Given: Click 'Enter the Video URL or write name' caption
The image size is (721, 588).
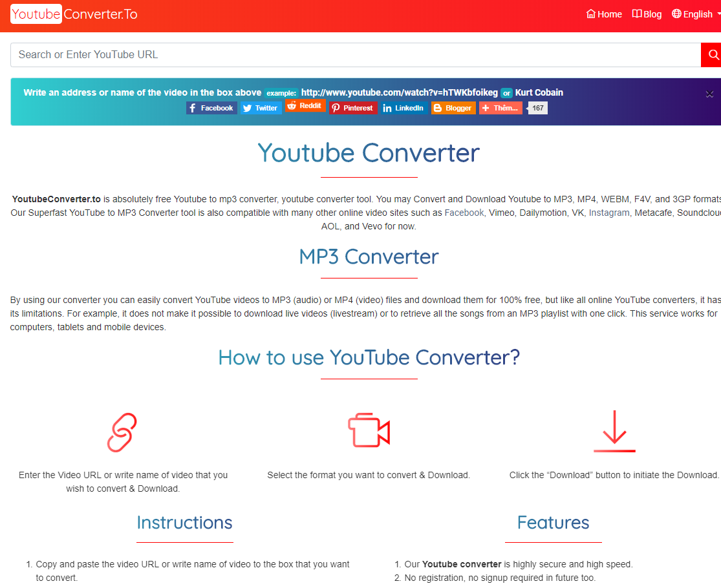Looking at the screenshot, I should point(123,481).
